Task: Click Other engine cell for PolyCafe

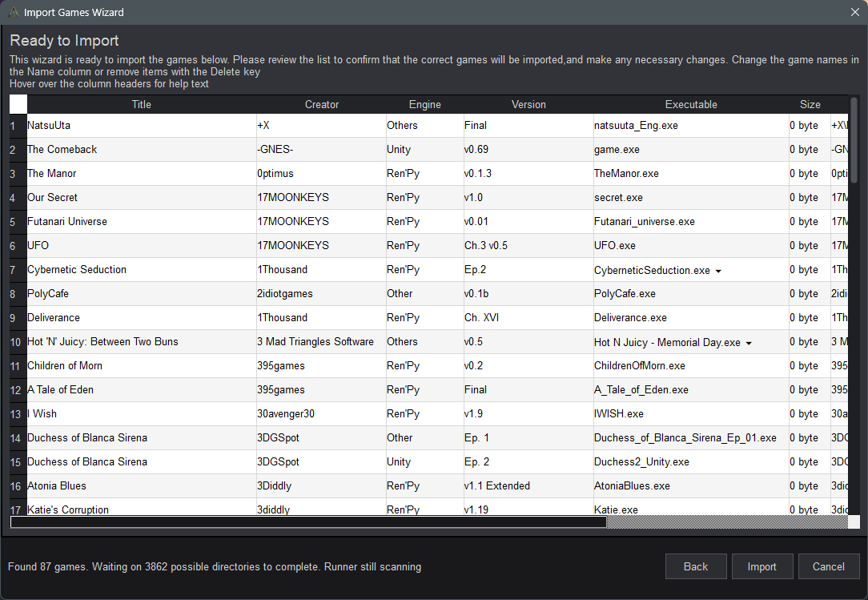Action: click(x=425, y=294)
